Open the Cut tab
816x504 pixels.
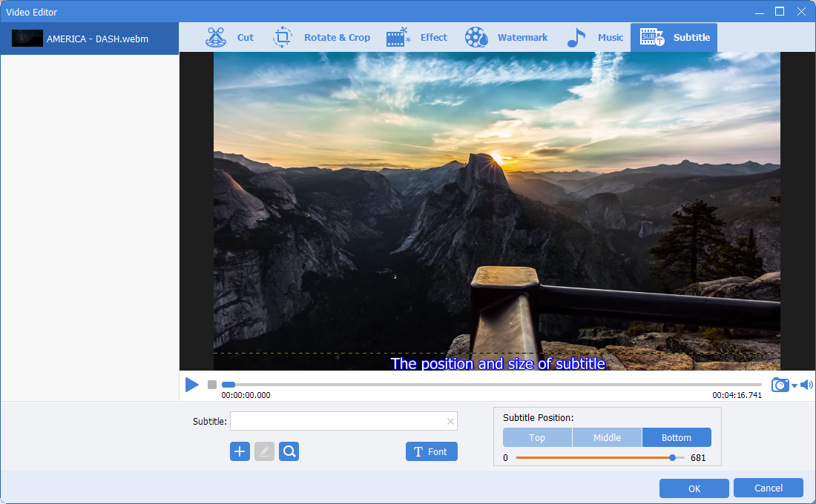tap(230, 38)
